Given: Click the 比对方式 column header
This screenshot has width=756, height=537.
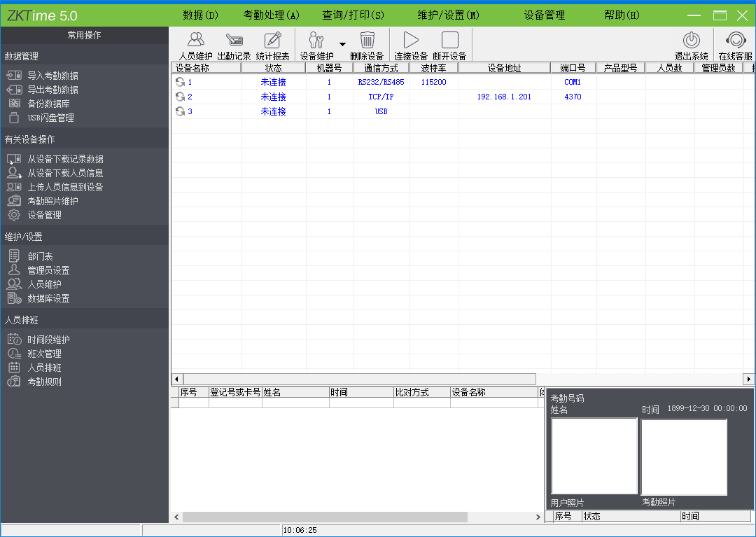Looking at the screenshot, I should pyautogui.click(x=422, y=392).
